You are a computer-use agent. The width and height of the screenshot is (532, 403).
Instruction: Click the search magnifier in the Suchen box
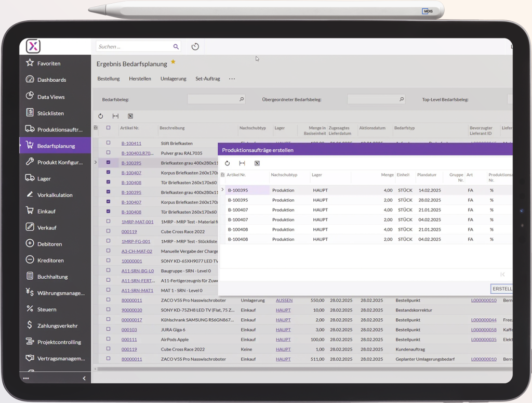176,47
